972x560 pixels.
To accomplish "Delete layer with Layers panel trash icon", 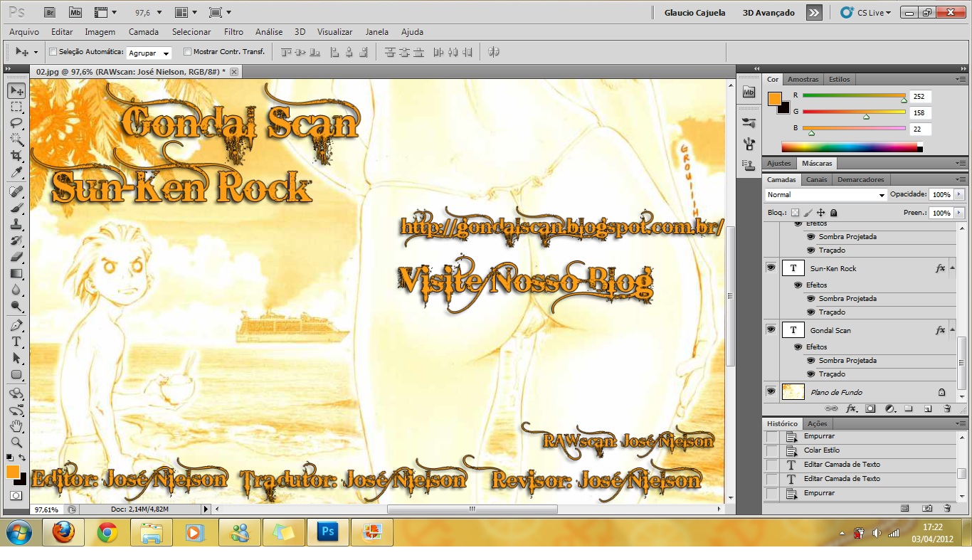I will point(947,408).
